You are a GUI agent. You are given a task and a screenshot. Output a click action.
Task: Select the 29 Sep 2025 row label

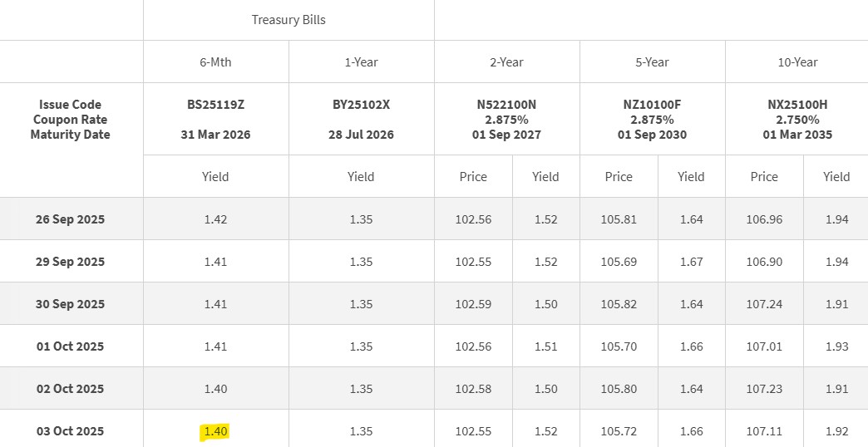[x=71, y=262]
